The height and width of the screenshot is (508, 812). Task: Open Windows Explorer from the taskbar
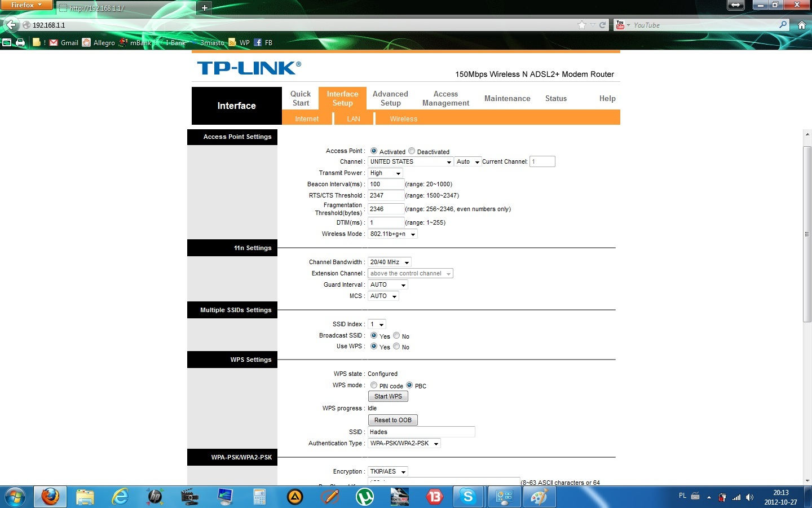[x=85, y=497]
